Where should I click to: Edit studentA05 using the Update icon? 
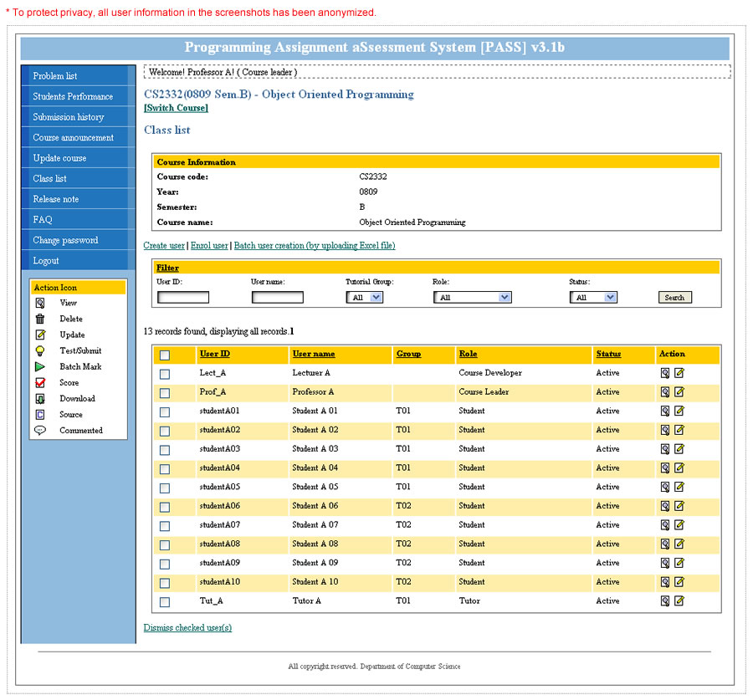[679, 487]
